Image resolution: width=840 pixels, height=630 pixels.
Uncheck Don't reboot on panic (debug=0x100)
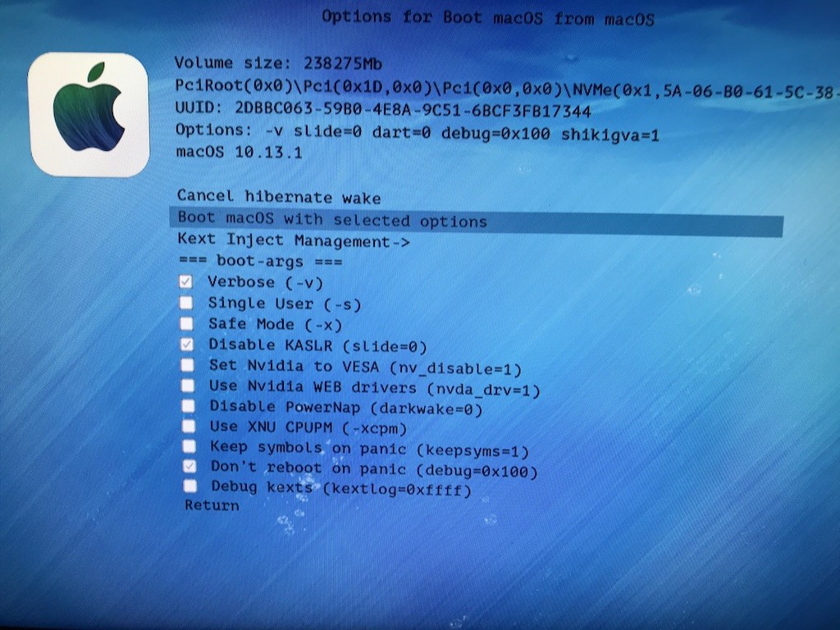pos(189,466)
